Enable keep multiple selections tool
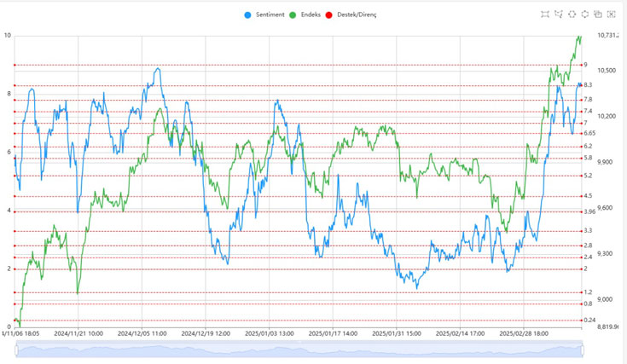 point(598,14)
